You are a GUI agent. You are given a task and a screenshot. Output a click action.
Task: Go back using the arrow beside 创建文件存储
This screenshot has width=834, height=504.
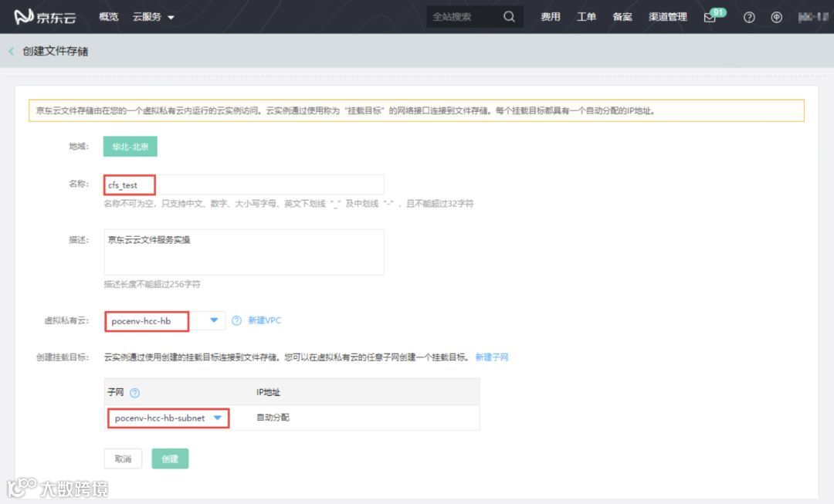tap(12, 51)
